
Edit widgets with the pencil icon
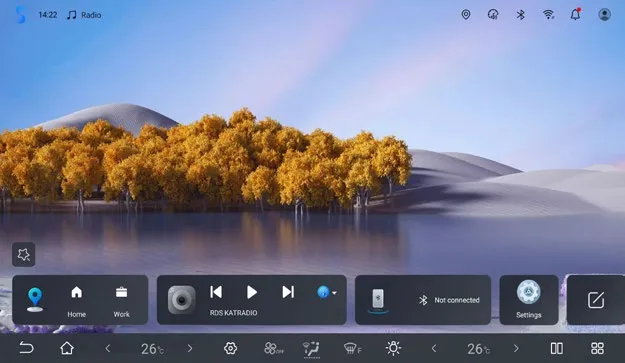[x=596, y=300]
